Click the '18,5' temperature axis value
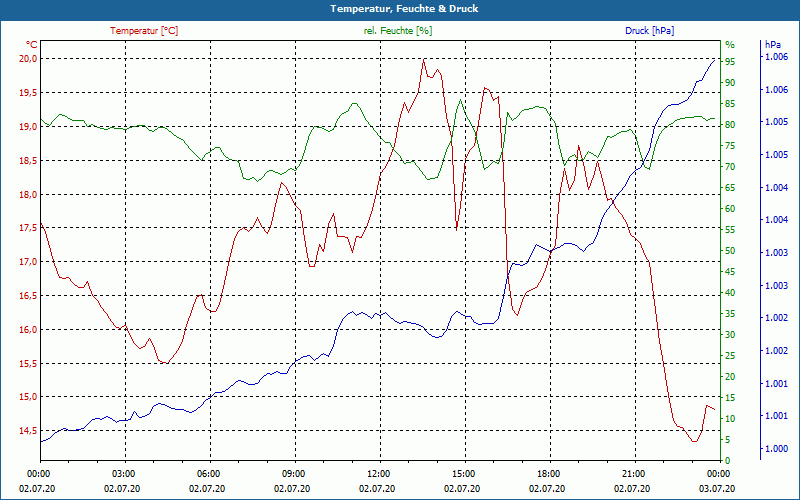The image size is (800, 500). click(29, 161)
